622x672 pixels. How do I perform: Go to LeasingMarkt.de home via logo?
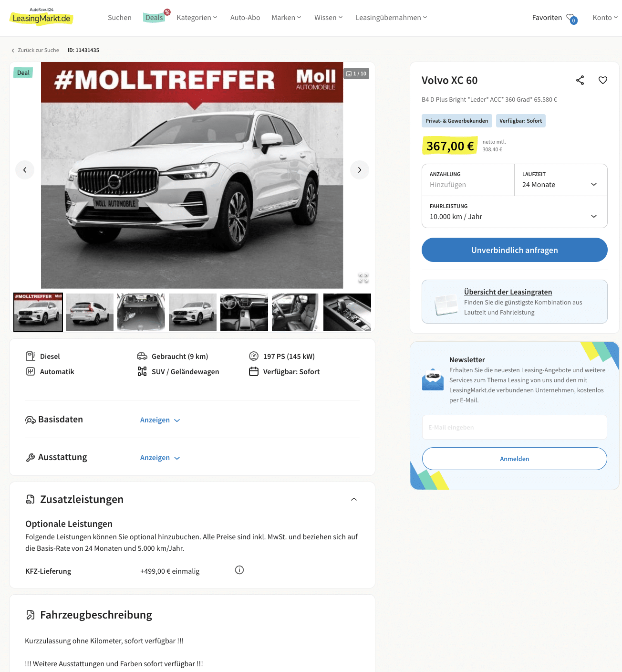coord(41,17)
